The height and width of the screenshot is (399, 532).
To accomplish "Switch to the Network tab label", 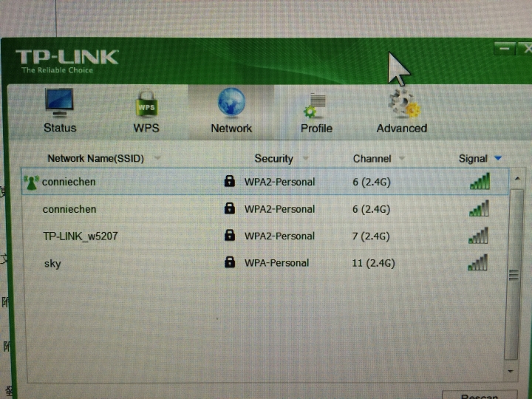I will pos(231,129).
